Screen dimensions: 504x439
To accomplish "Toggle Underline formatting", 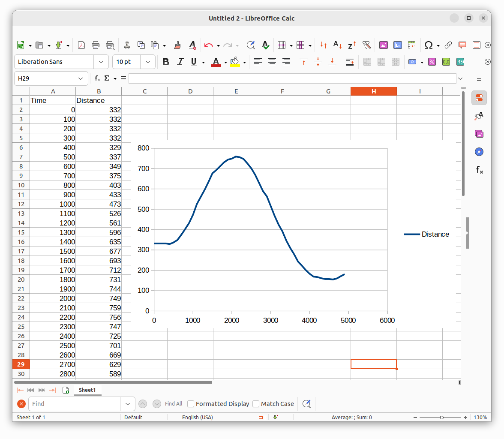I will pos(194,62).
